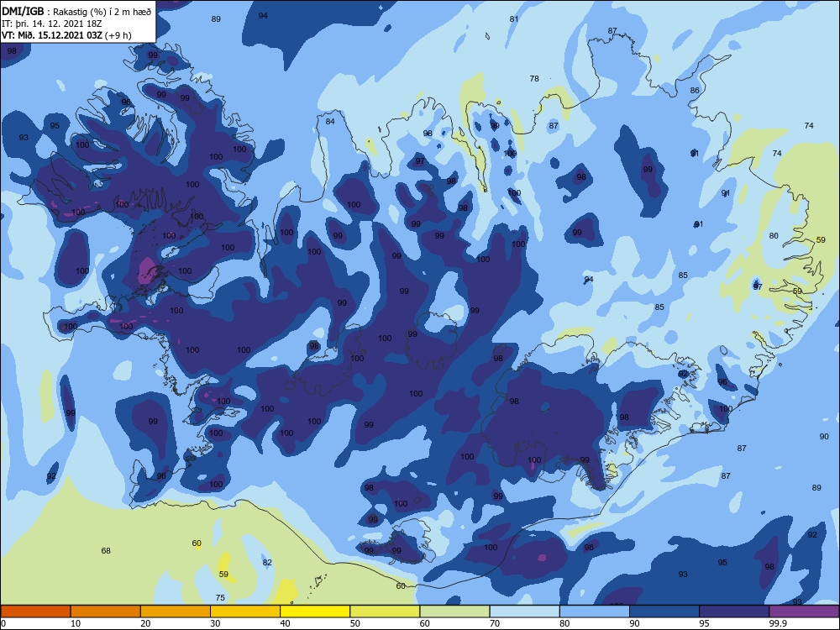Viewport: 840px width, 630px height.
Task: Click the 'IT: þri. 14. 12. 2021 18Z' line
Action: (x=52, y=24)
